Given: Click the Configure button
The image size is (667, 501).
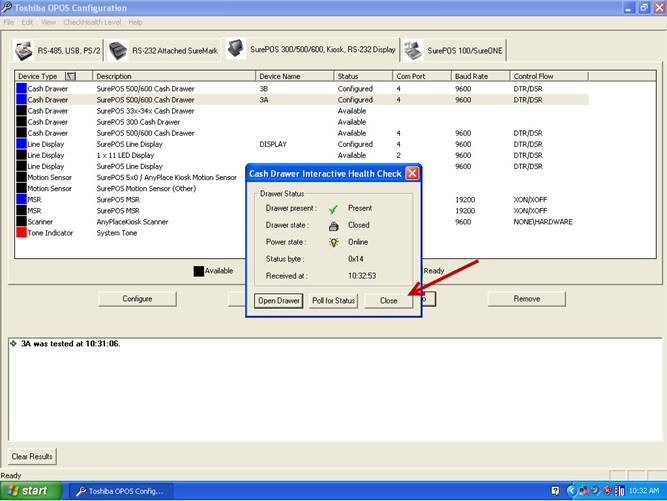Looking at the screenshot, I should [x=137, y=298].
